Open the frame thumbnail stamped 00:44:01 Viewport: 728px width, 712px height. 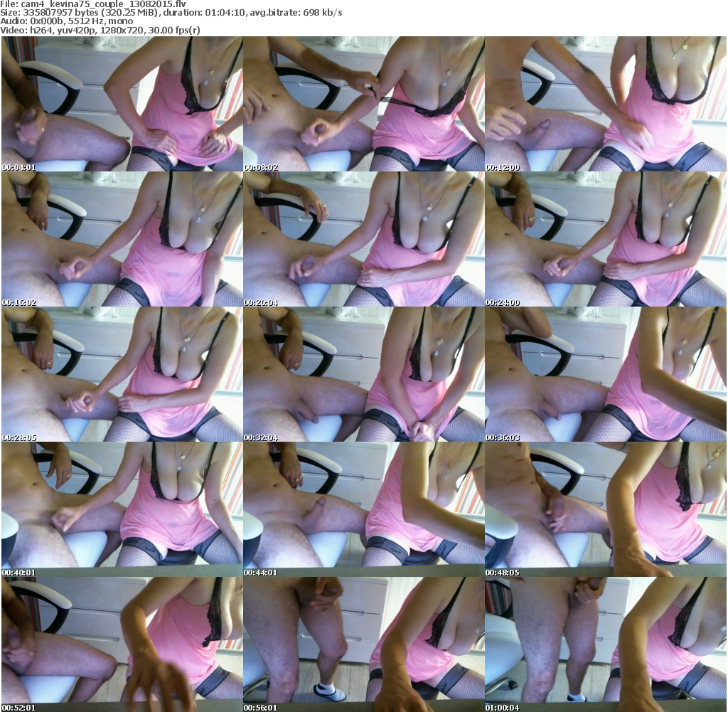(363, 509)
